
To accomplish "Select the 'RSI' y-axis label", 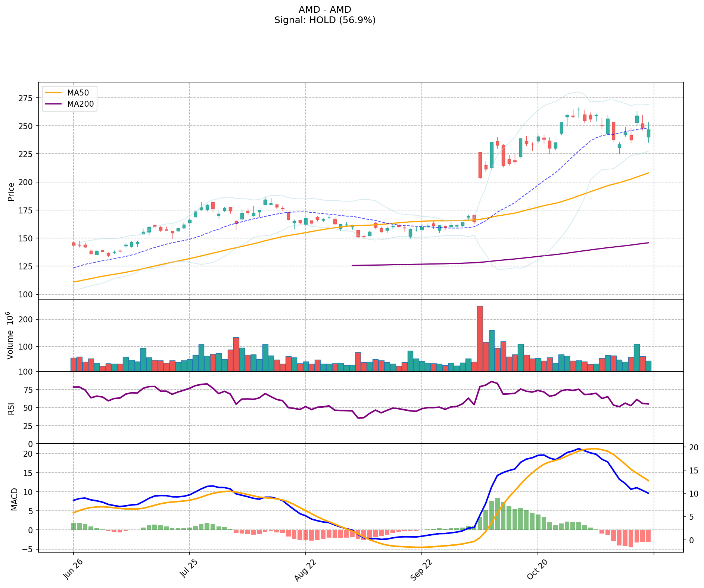I will pos(11,408).
